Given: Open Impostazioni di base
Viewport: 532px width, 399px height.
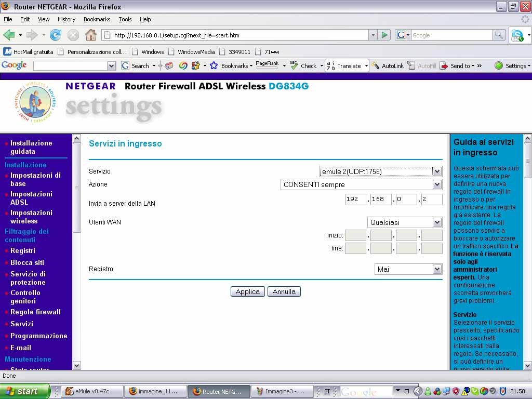Looking at the screenshot, I should 35,179.
